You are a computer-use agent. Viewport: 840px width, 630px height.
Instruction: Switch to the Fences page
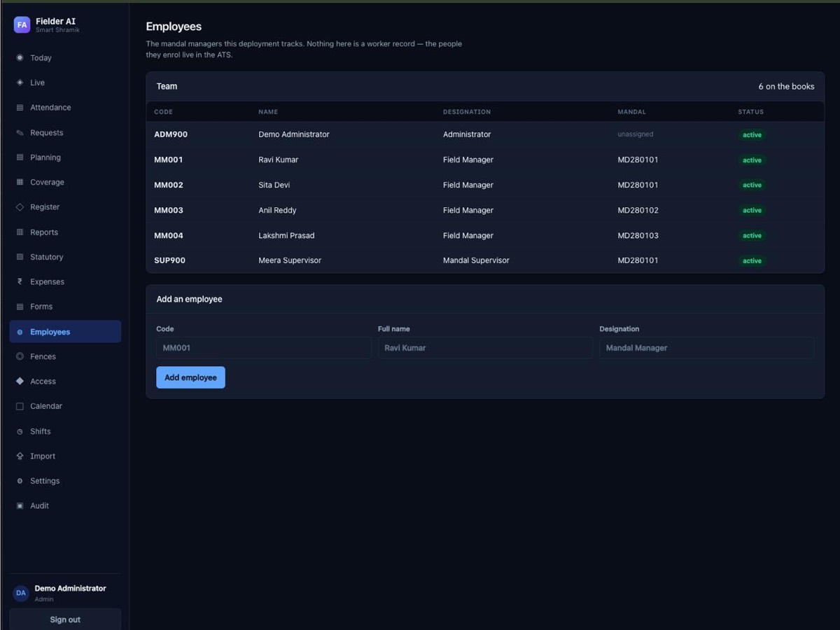[65, 356]
